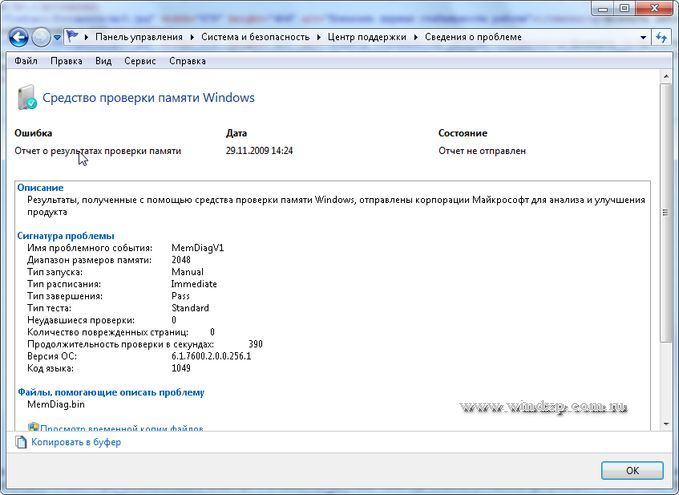Open Просмотр временной копии файлов link
Screen dimensions: 679x495
click(122, 428)
